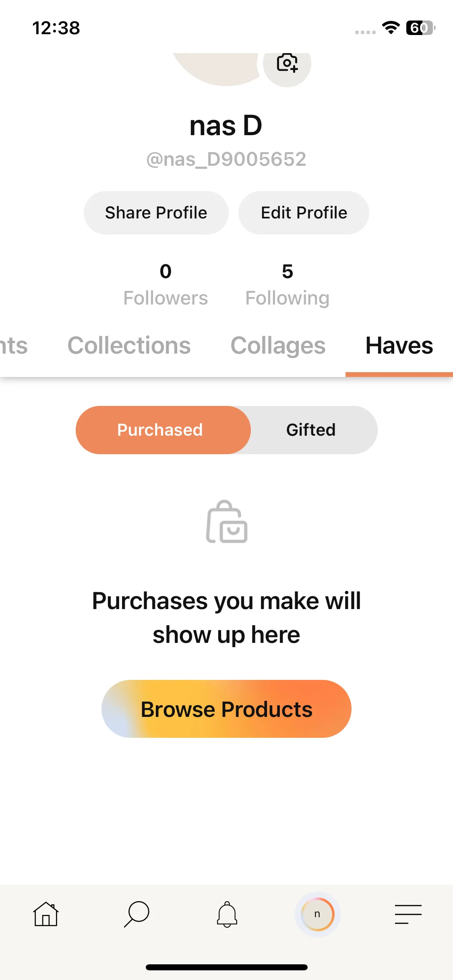Switch to the Gifted segment
This screenshot has height=980, width=453.
[311, 430]
